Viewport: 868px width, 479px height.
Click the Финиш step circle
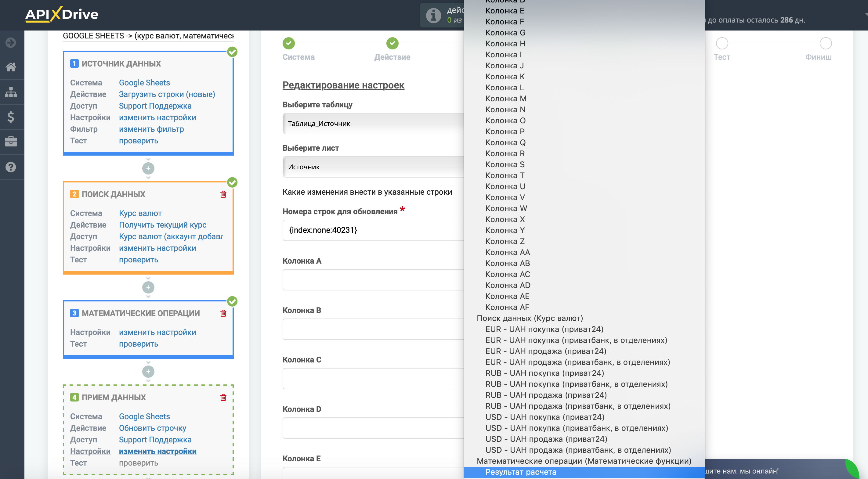826,43
